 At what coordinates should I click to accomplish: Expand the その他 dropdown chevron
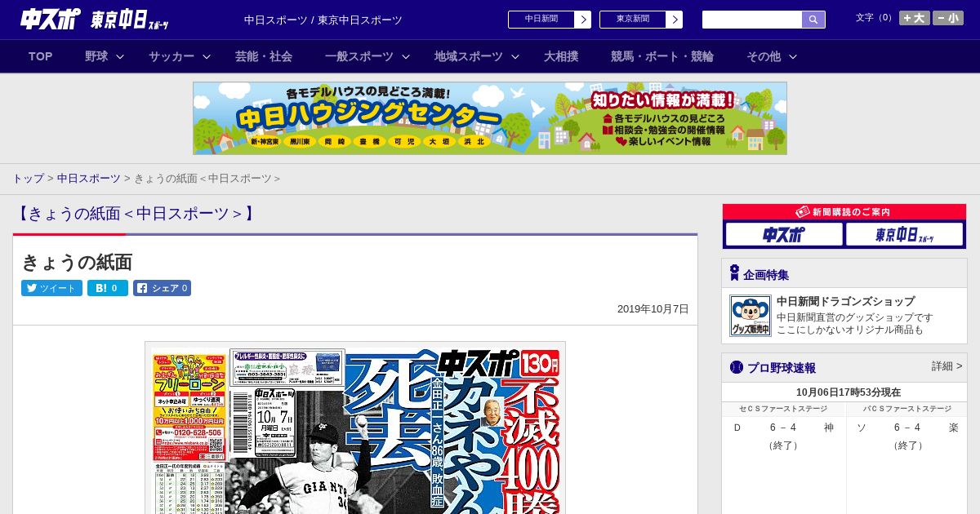(x=793, y=56)
